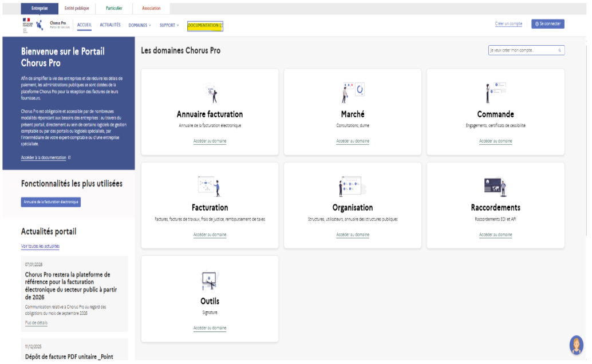
Task: Click the external link icon beside Accéder à la documentation
Action: point(69,157)
